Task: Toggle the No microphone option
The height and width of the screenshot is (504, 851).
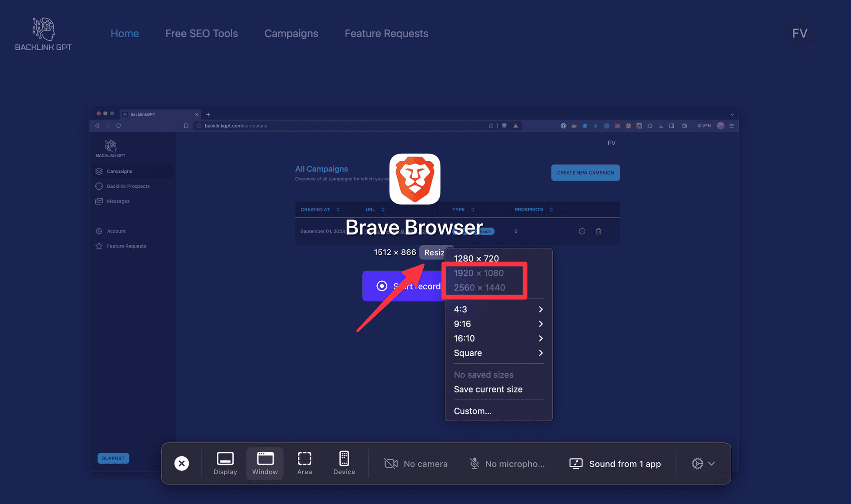Action: (507, 464)
